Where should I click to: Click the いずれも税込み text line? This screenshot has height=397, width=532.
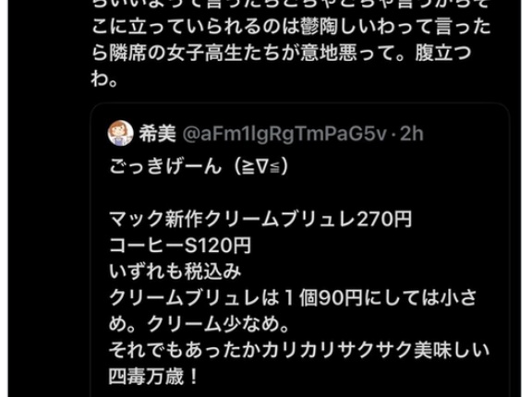click(x=175, y=272)
